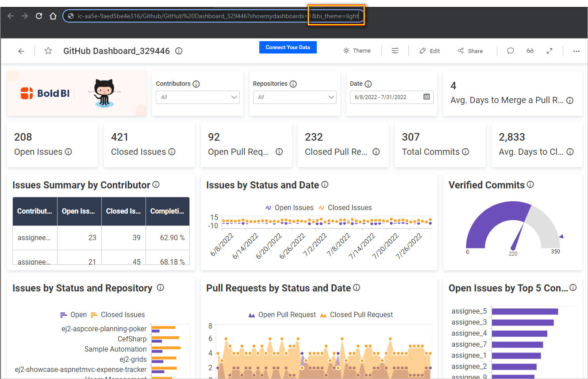588x379 pixels.
Task: Toggle Closed Issues legend in line chart
Action: coord(345,207)
